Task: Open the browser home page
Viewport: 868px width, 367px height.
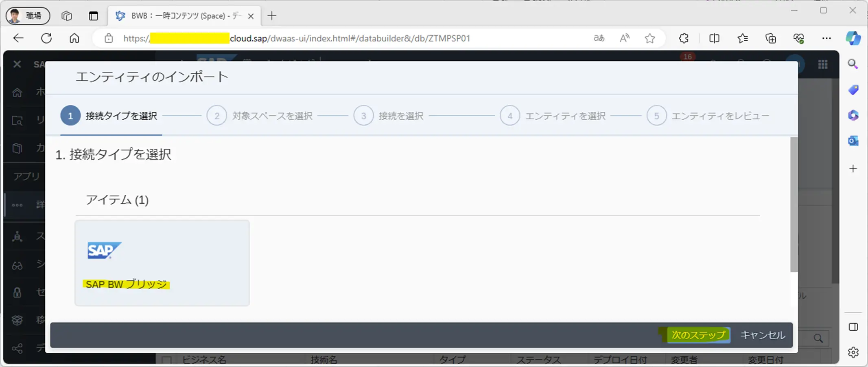Action: point(74,38)
